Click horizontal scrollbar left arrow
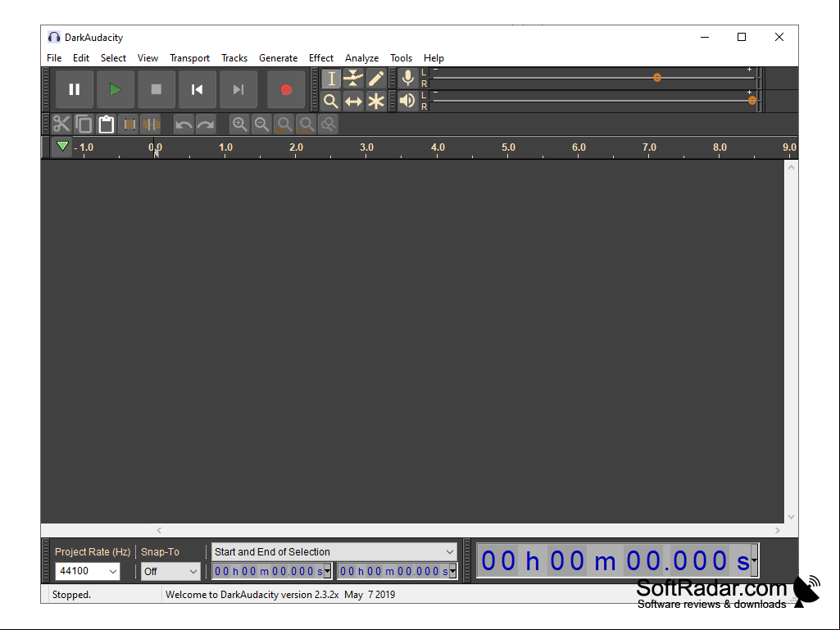840x630 pixels. coord(159,530)
